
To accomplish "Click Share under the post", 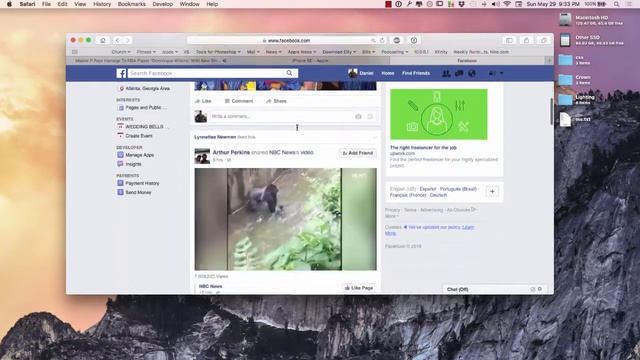I will (276, 101).
